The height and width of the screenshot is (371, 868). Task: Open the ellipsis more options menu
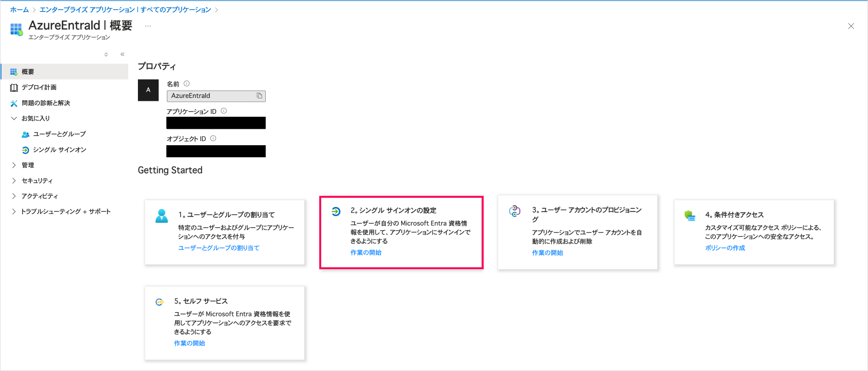(x=148, y=26)
